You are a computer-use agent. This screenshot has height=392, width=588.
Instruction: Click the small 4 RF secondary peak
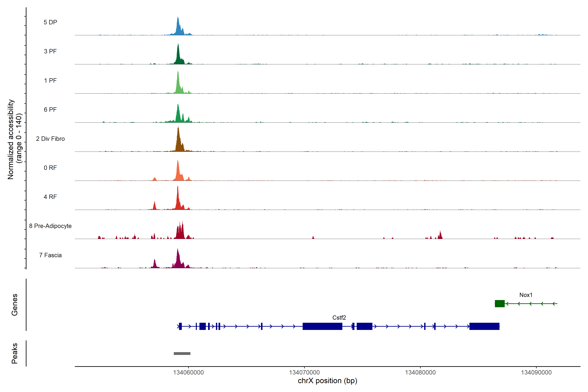click(x=155, y=206)
